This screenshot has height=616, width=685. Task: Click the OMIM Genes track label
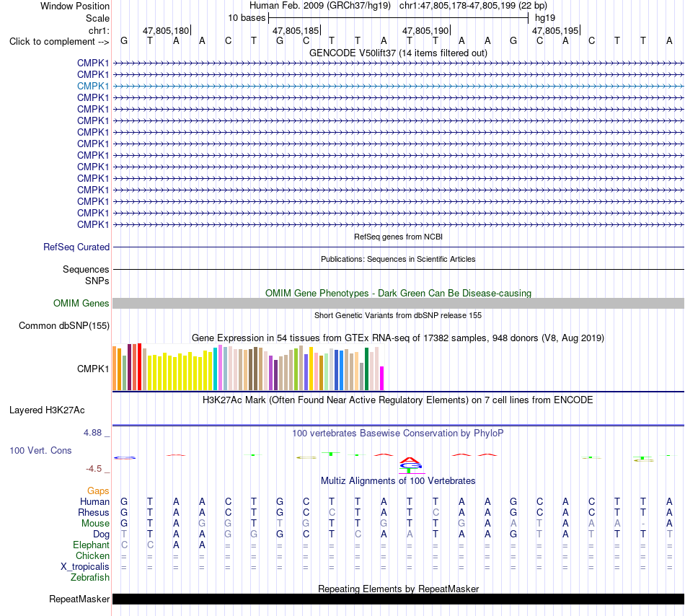[81, 303]
